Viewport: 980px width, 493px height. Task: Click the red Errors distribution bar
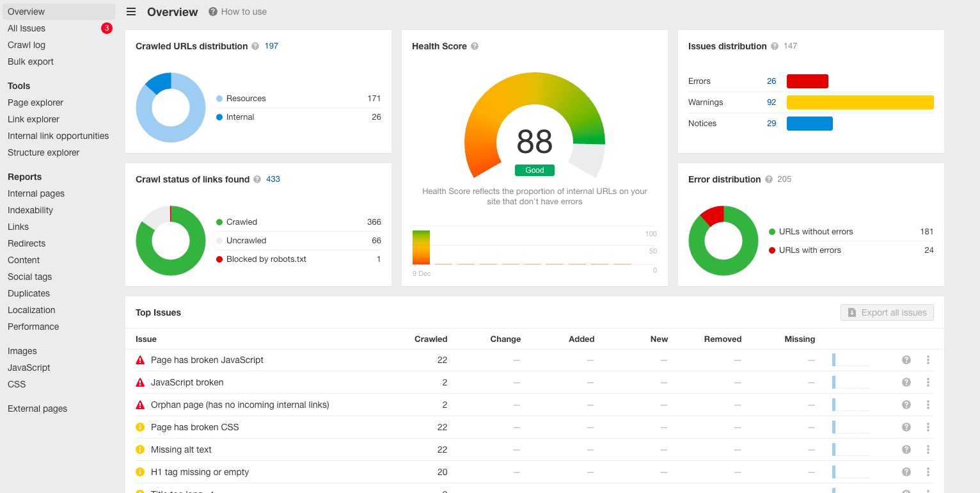[x=807, y=81]
